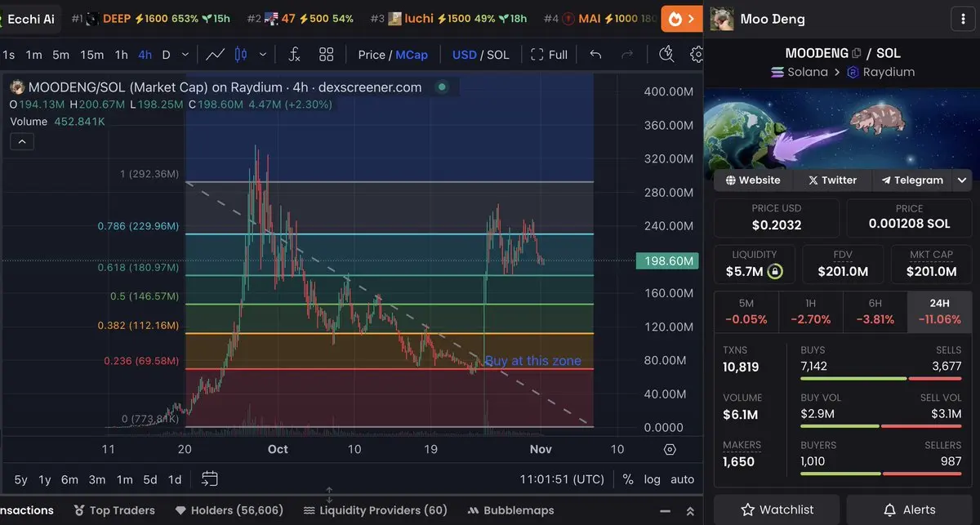Collapse the chart legend chevron
This screenshot has width=980, height=525.
click(x=21, y=141)
